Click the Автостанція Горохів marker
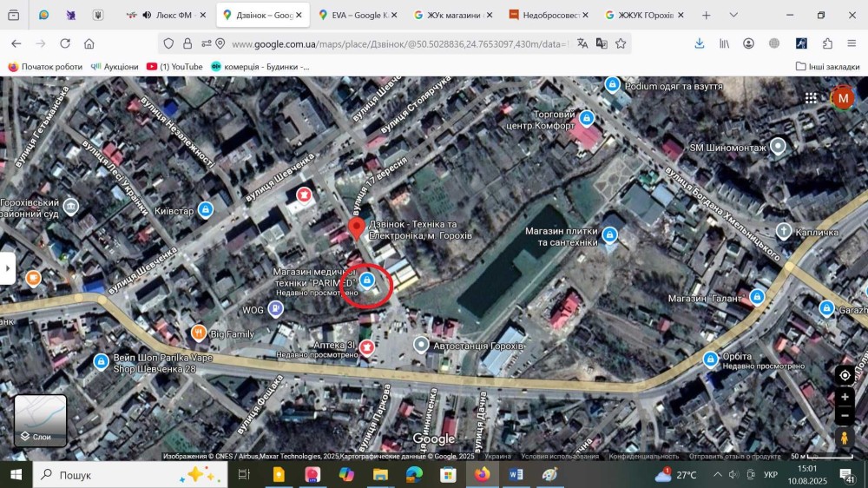Screen dimensions: 868x488 [421, 346]
